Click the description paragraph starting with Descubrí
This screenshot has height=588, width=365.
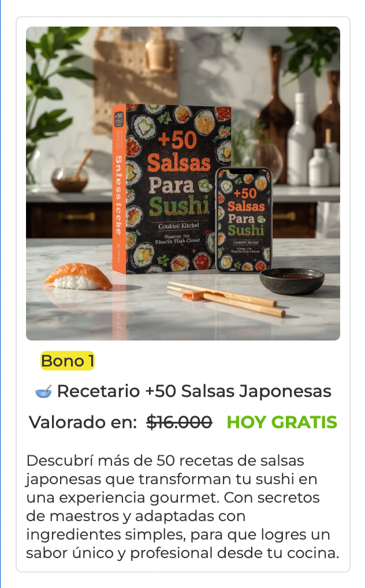click(x=183, y=507)
